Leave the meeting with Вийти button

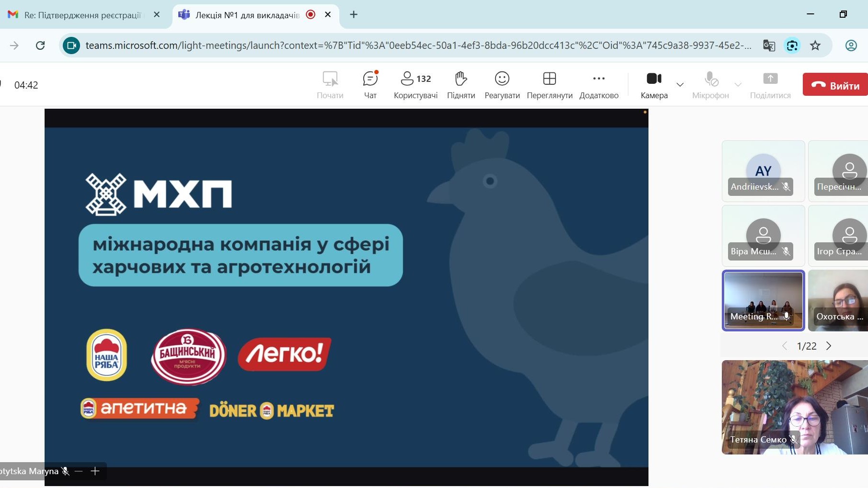click(835, 85)
